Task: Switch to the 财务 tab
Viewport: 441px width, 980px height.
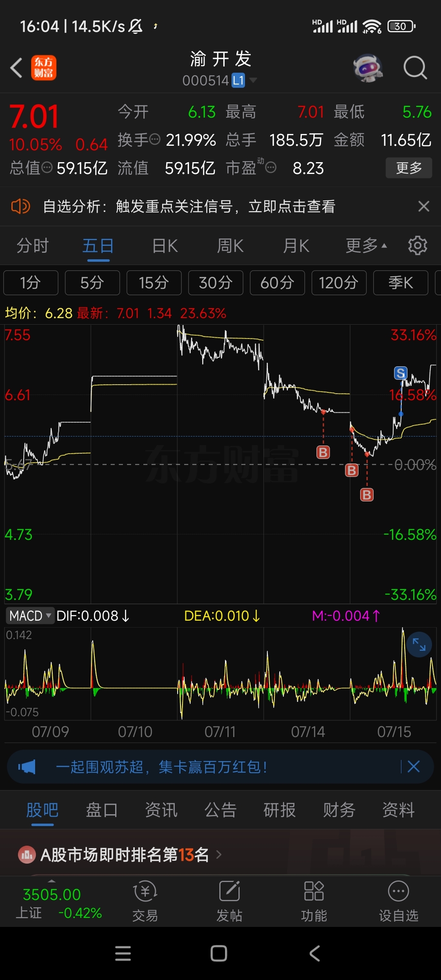Action: (x=339, y=810)
